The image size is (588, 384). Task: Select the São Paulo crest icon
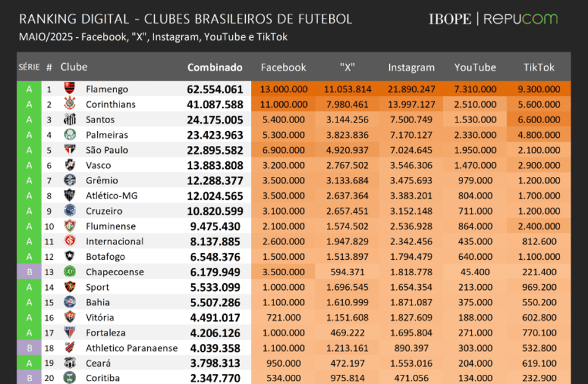[70, 150]
